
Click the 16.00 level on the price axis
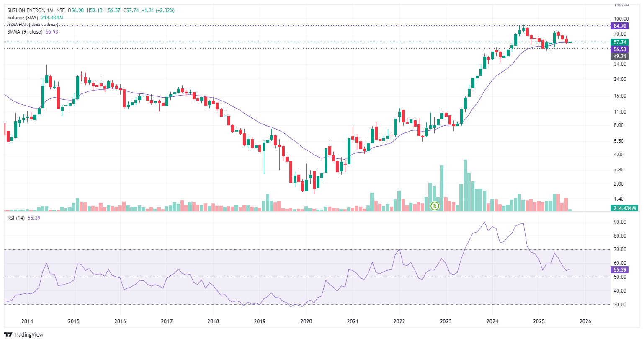point(620,96)
